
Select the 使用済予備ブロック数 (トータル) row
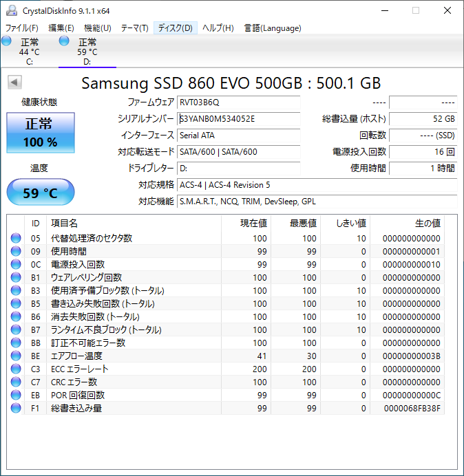(226, 290)
